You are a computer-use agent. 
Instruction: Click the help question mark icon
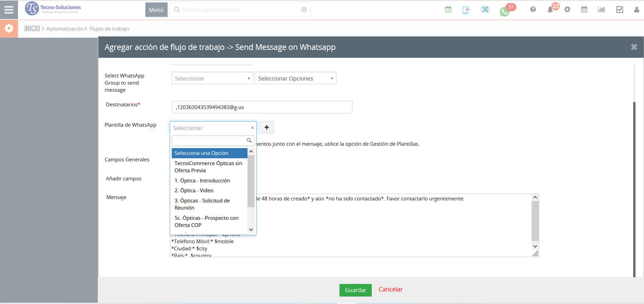[533, 10]
